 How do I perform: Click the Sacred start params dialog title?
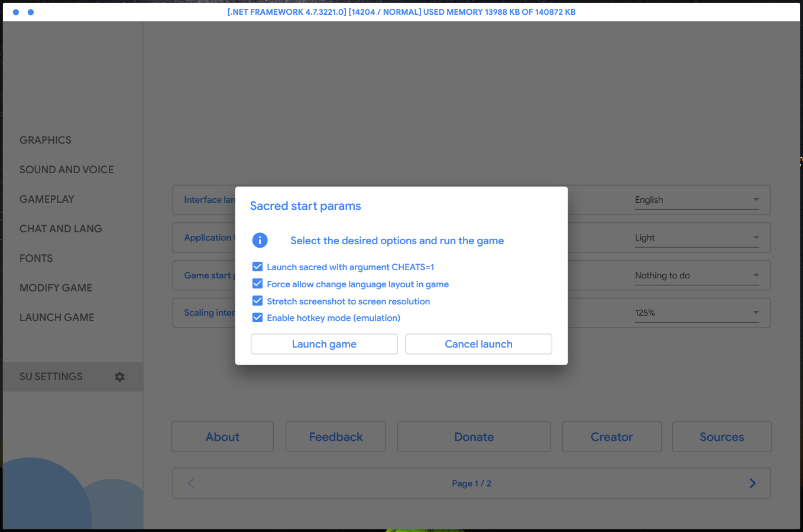tap(305, 206)
